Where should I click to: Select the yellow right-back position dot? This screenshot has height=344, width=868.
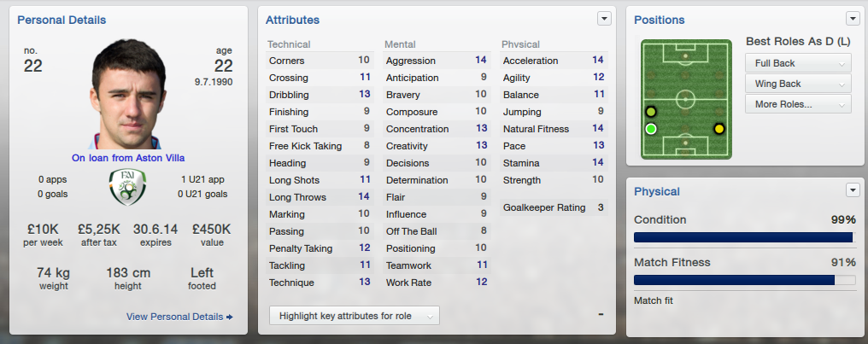tap(719, 129)
